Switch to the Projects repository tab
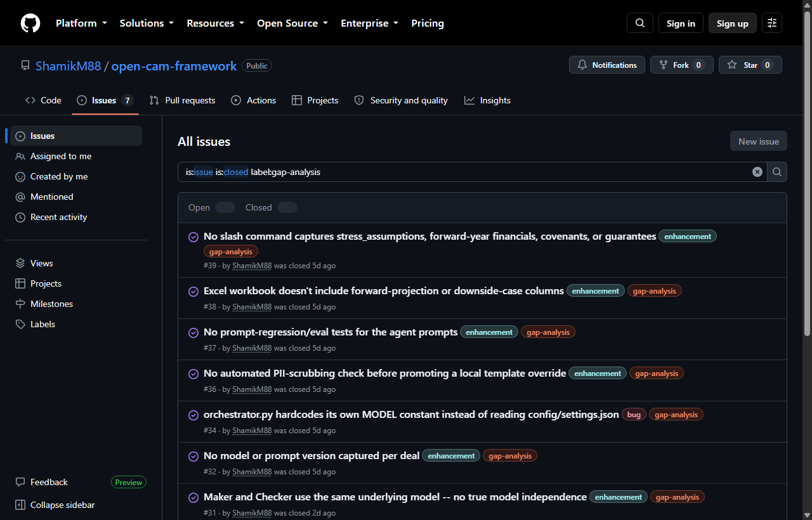 pos(315,100)
